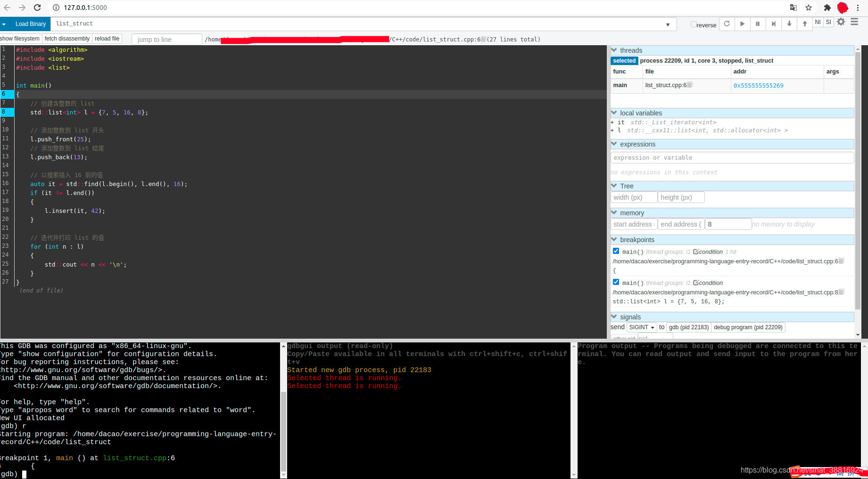
Task: Copy source path icon next to list_struct.cpp:6
Action: pos(483,40)
